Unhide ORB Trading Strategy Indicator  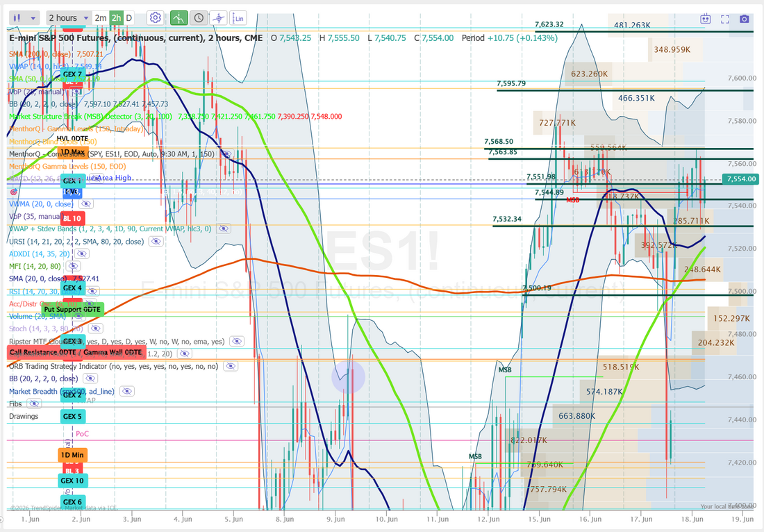231,366
